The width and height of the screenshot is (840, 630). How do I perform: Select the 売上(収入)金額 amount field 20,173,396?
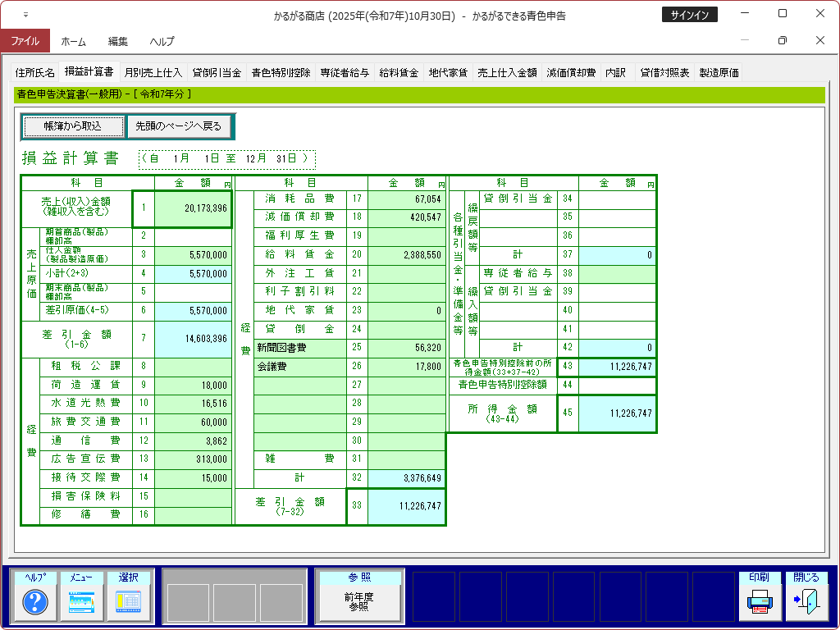click(193, 208)
